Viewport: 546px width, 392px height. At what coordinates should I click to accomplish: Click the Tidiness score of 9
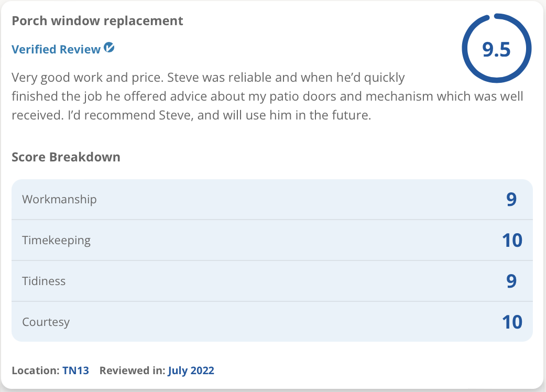[511, 281]
